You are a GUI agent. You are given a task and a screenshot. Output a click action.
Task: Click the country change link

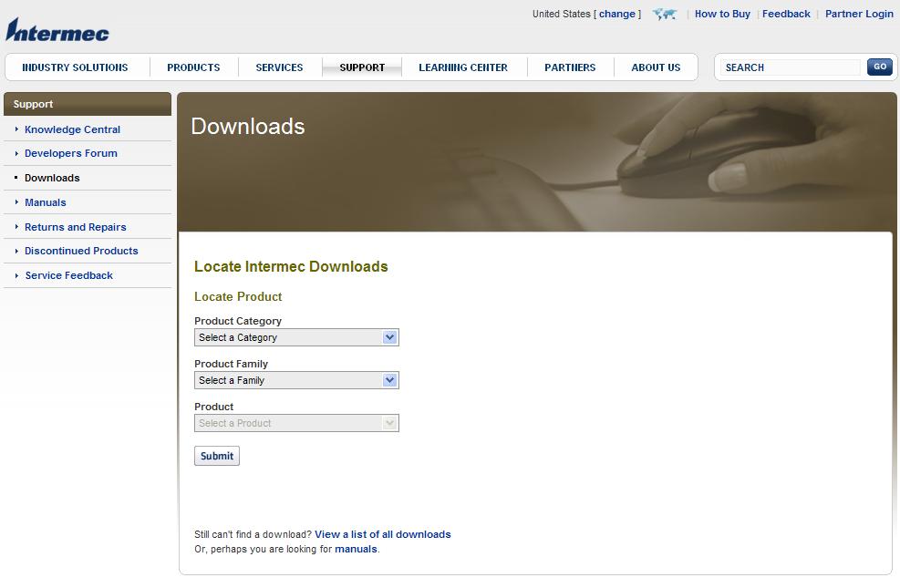[x=617, y=14]
